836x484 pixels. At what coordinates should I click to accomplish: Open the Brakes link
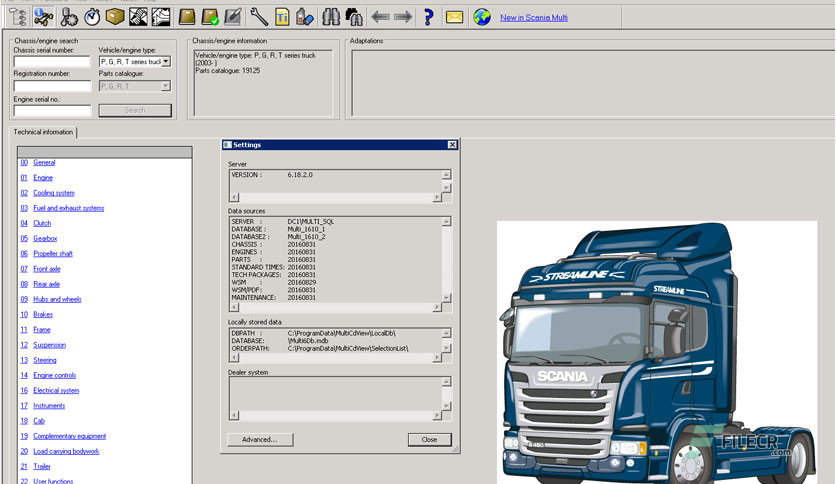[43, 314]
